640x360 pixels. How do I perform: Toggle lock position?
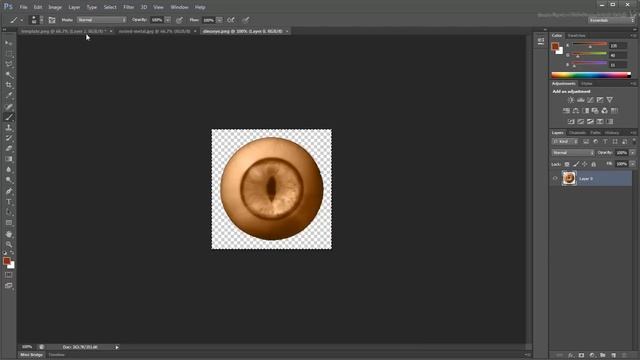click(x=584, y=164)
